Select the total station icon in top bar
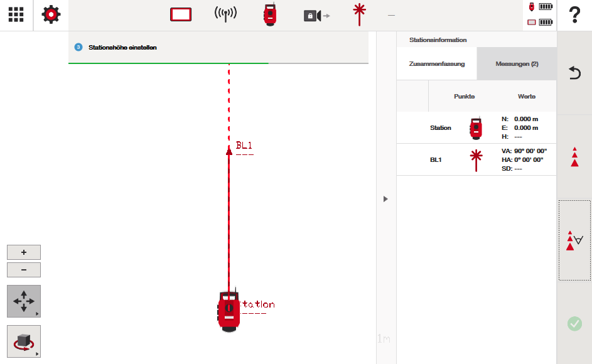The image size is (592, 364). click(x=270, y=15)
